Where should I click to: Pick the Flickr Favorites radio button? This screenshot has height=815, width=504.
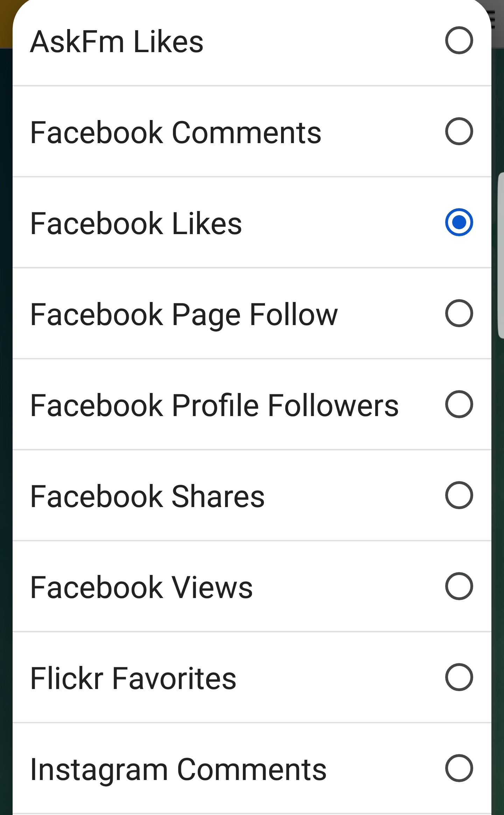click(x=459, y=677)
